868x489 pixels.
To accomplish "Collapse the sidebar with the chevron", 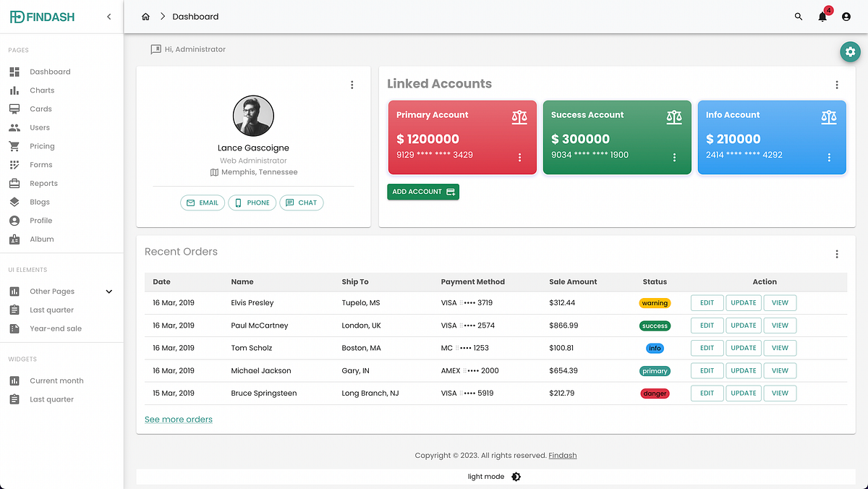I will click(109, 15).
